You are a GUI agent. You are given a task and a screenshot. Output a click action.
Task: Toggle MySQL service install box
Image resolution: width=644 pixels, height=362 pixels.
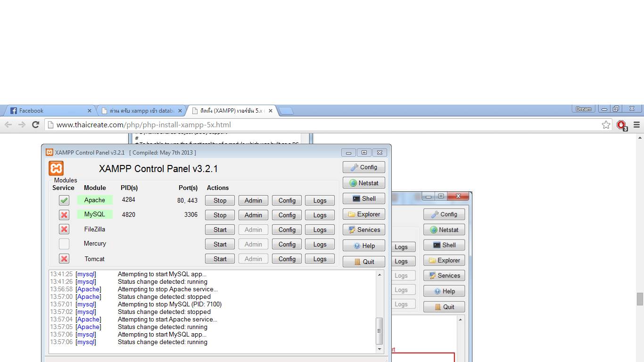64,215
